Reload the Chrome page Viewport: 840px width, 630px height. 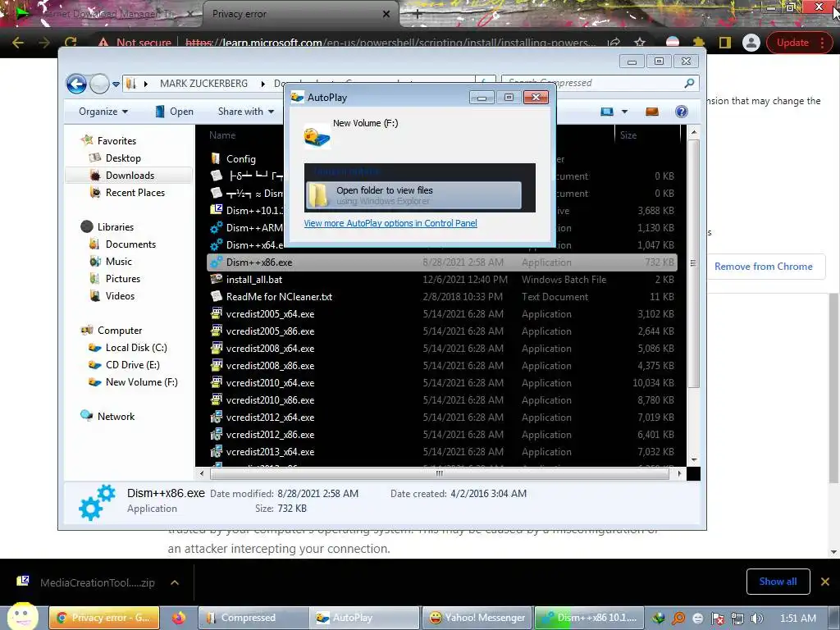(x=71, y=43)
